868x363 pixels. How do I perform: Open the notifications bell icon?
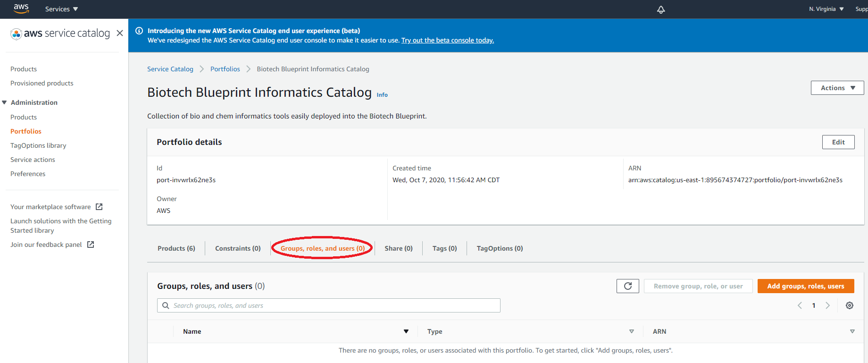coord(661,9)
